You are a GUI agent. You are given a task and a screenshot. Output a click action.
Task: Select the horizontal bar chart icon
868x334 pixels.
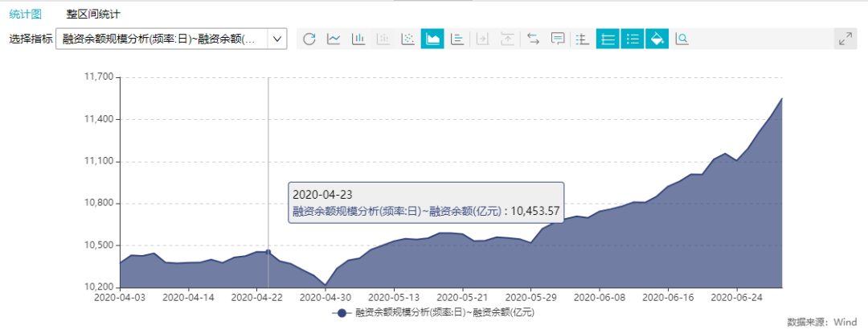(457, 39)
